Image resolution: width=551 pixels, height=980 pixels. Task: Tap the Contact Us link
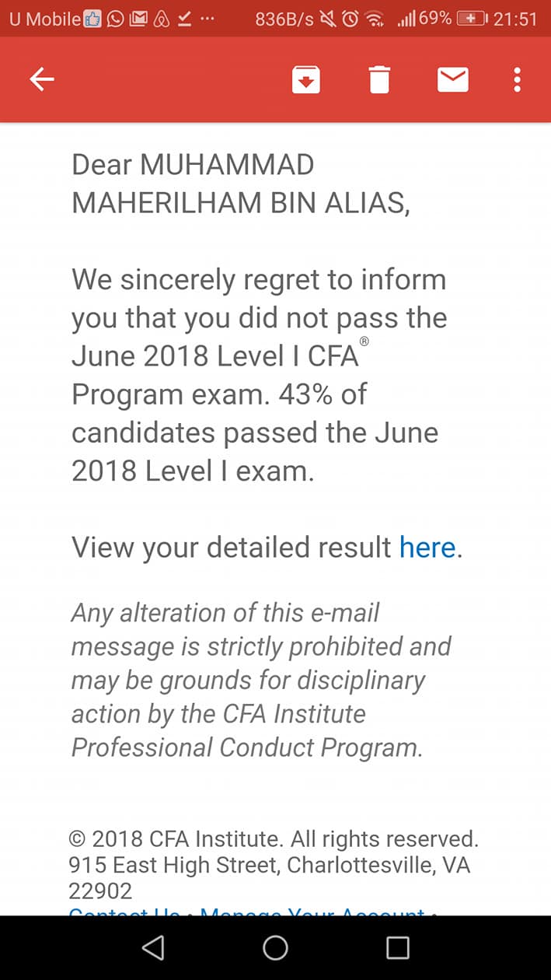(124, 911)
